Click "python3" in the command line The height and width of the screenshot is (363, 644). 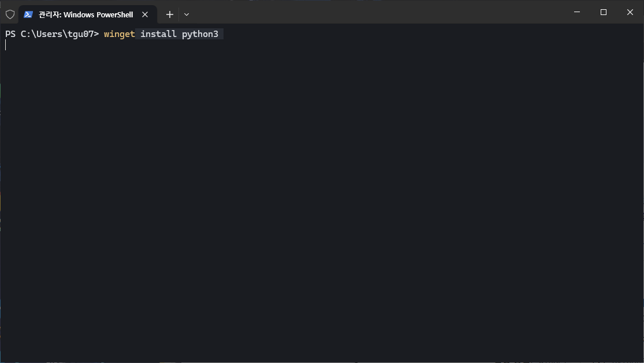[200, 34]
